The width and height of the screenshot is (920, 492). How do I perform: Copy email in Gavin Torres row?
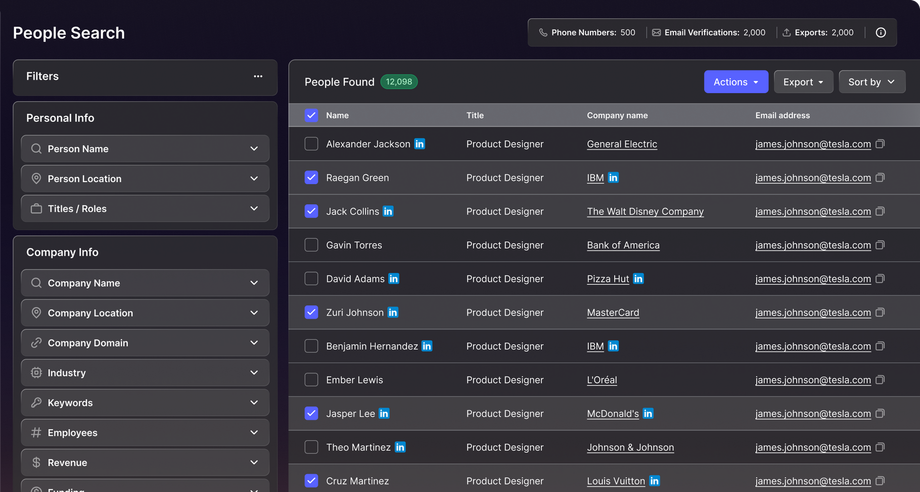pyautogui.click(x=880, y=245)
